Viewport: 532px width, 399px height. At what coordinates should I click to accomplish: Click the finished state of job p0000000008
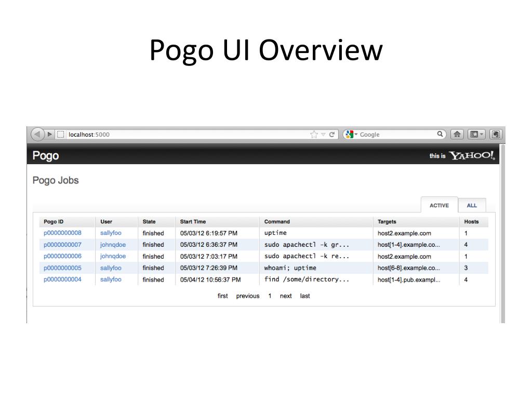[153, 233]
